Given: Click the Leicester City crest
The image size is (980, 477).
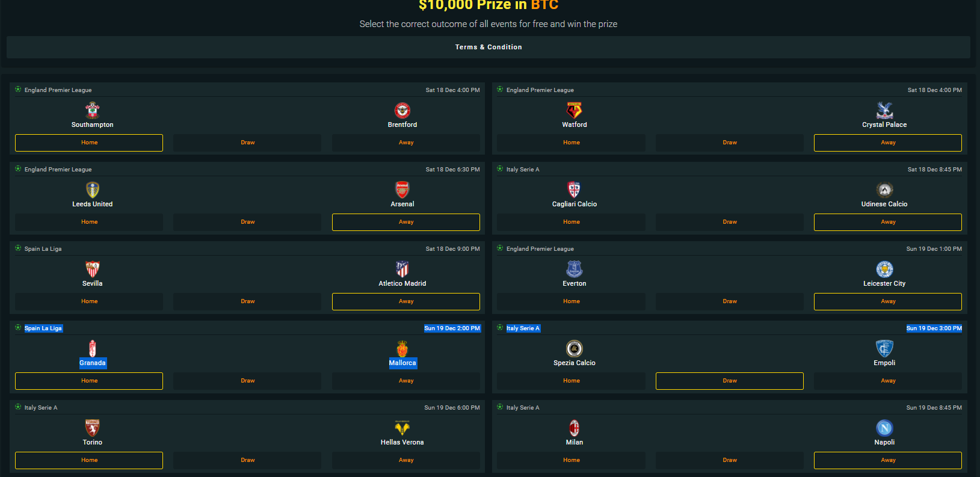Looking at the screenshot, I should [884, 269].
